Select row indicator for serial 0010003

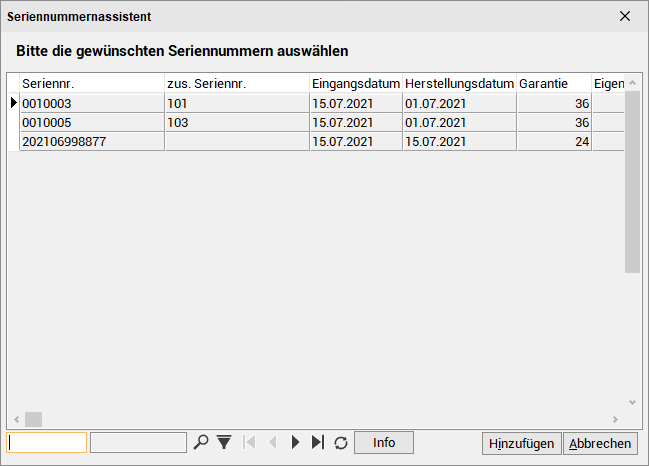14,103
